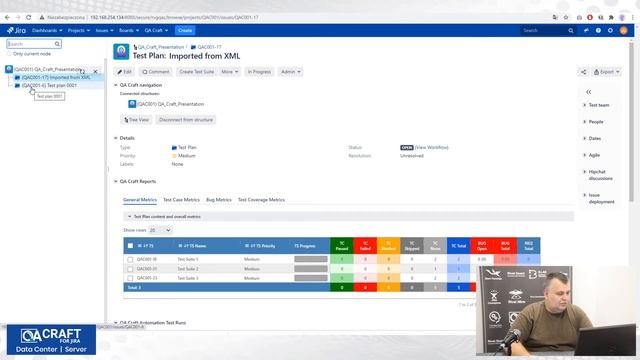Switch to Test Coverage Metrics tab
The height and width of the screenshot is (360, 640).
point(261,200)
